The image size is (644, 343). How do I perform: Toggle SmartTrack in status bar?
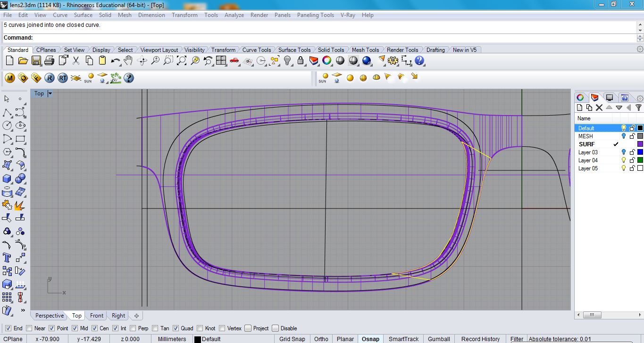coord(403,339)
